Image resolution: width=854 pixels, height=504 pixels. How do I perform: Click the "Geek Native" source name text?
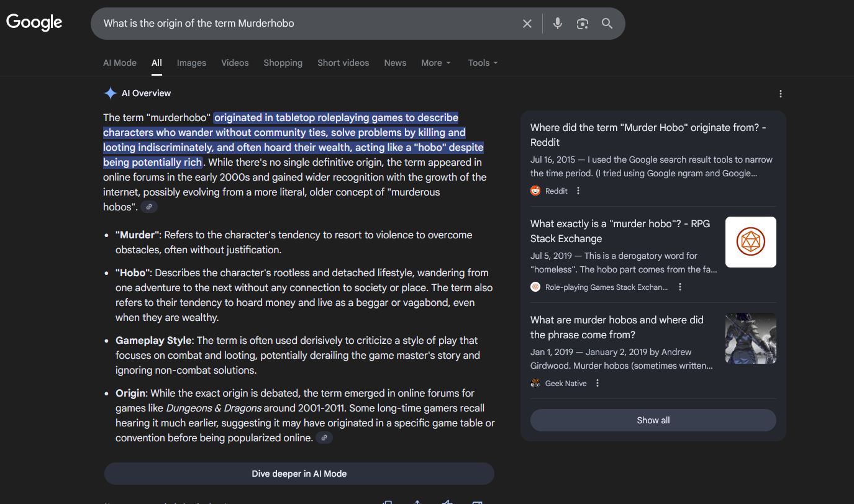click(x=566, y=383)
